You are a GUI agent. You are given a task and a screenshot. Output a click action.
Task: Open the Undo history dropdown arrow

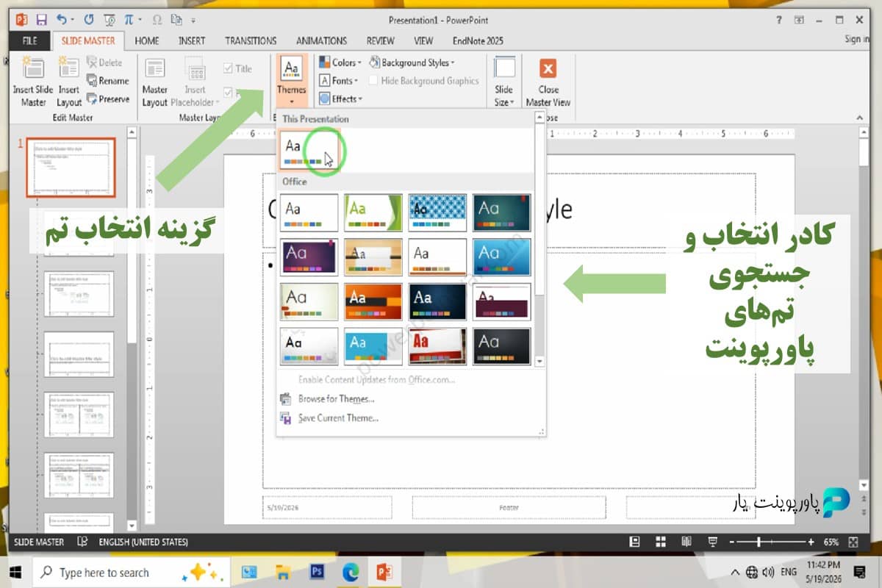coord(73,20)
